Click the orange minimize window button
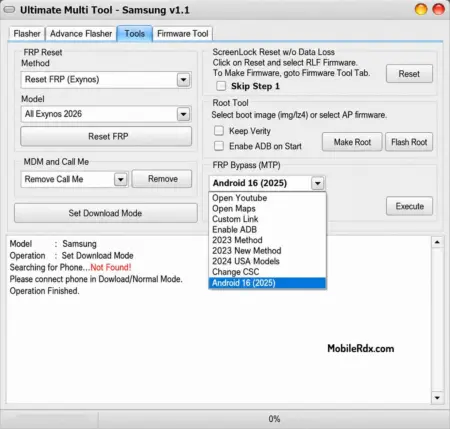 (x=421, y=9)
